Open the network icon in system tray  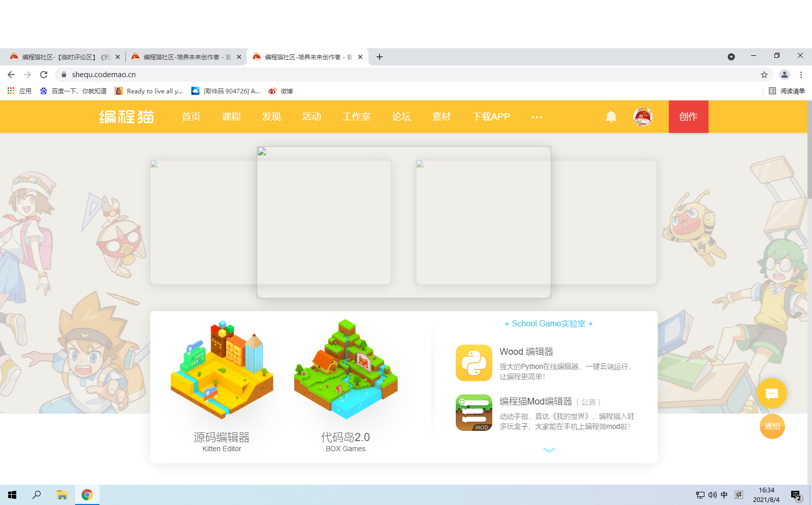coord(700,495)
